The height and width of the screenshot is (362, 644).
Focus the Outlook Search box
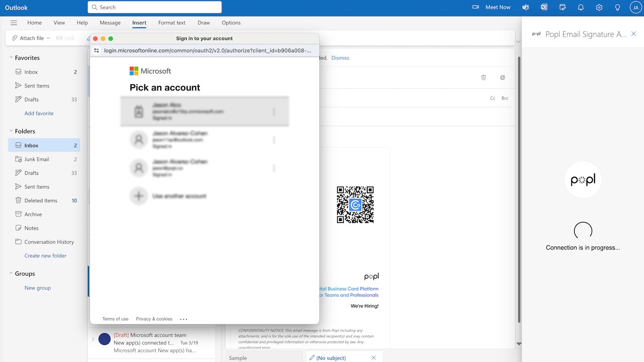click(155, 7)
